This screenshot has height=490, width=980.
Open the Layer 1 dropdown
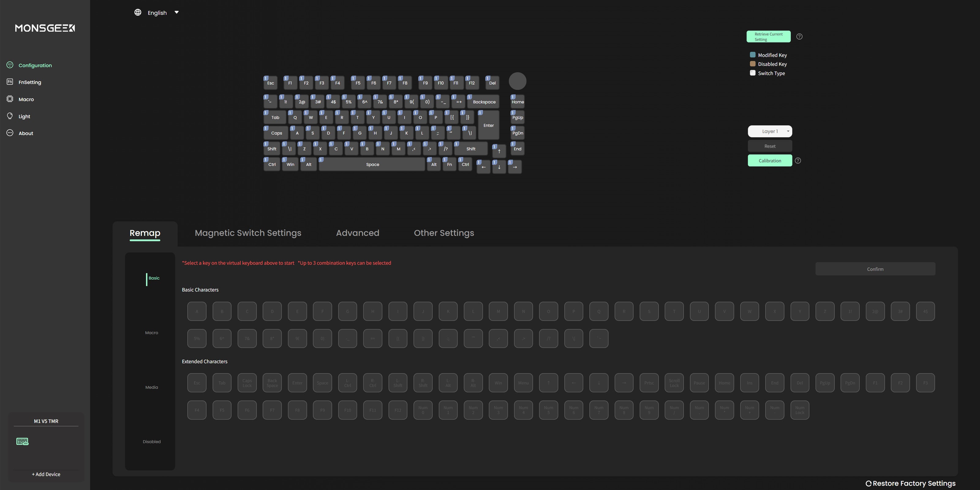pyautogui.click(x=770, y=131)
